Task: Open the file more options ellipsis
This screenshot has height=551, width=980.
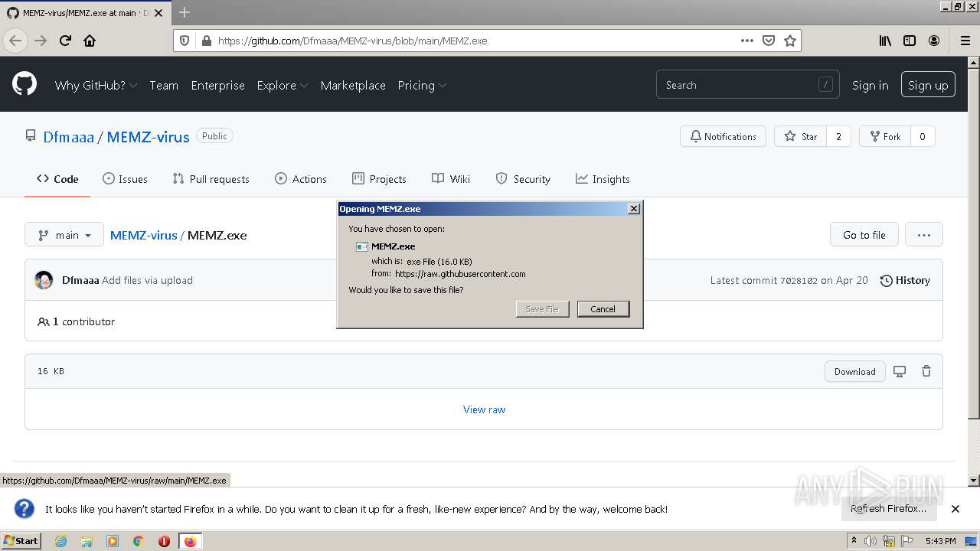Action: pyautogui.click(x=924, y=235)
